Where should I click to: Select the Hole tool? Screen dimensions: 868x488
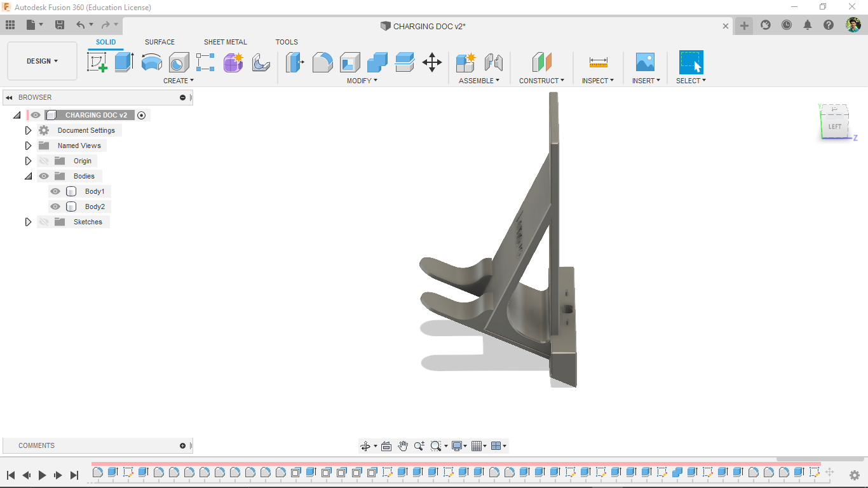tap(179, 62)
